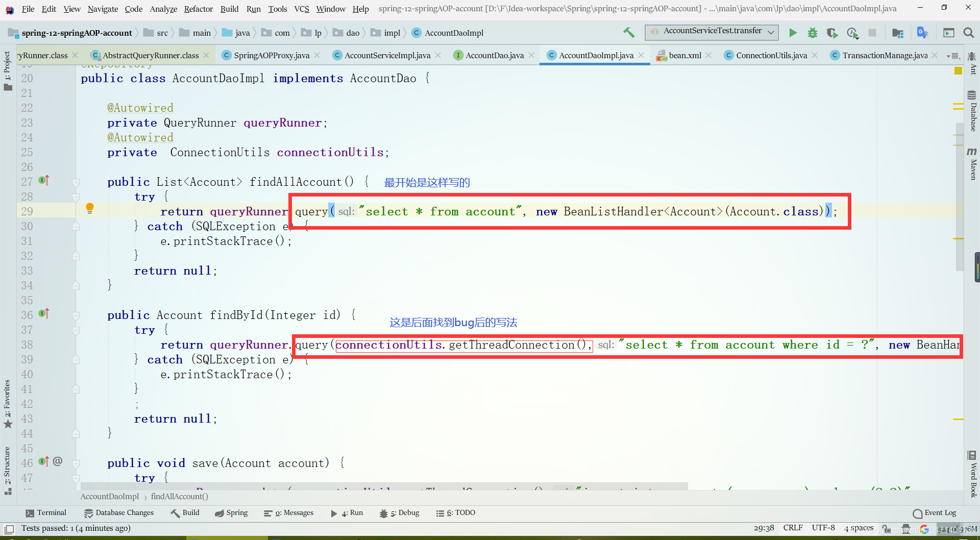The height and width of the screenshot is (540, 980).
Task: Open the Ant tool window
Action: coord(972,63)
